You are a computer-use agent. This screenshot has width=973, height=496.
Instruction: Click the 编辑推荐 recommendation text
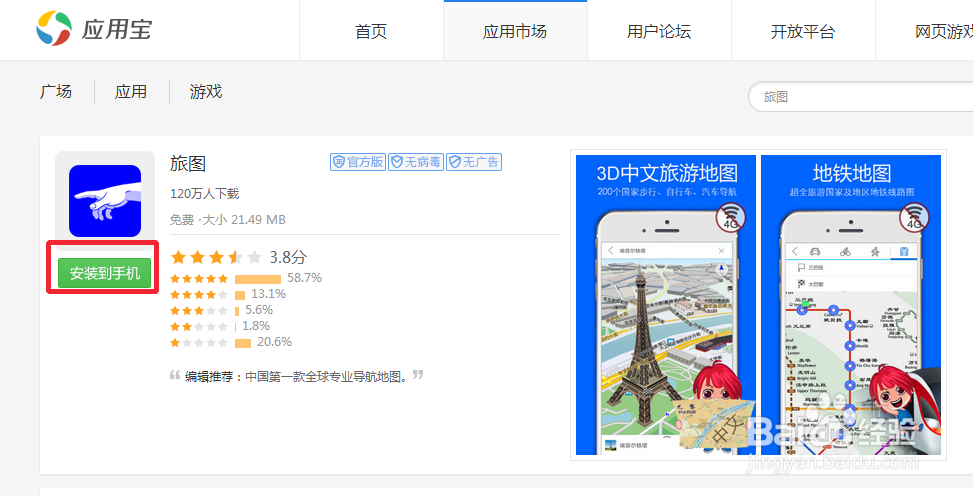[x=296, y=376]
